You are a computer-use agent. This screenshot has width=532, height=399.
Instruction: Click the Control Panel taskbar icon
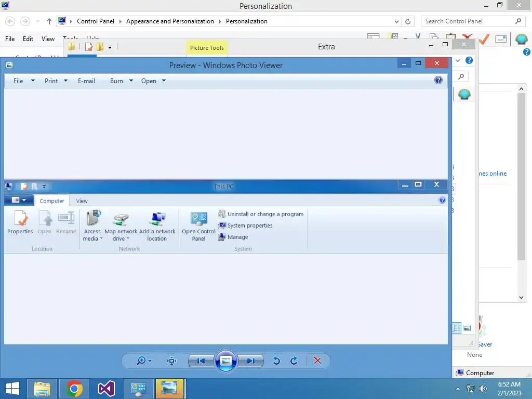point(138,389)
